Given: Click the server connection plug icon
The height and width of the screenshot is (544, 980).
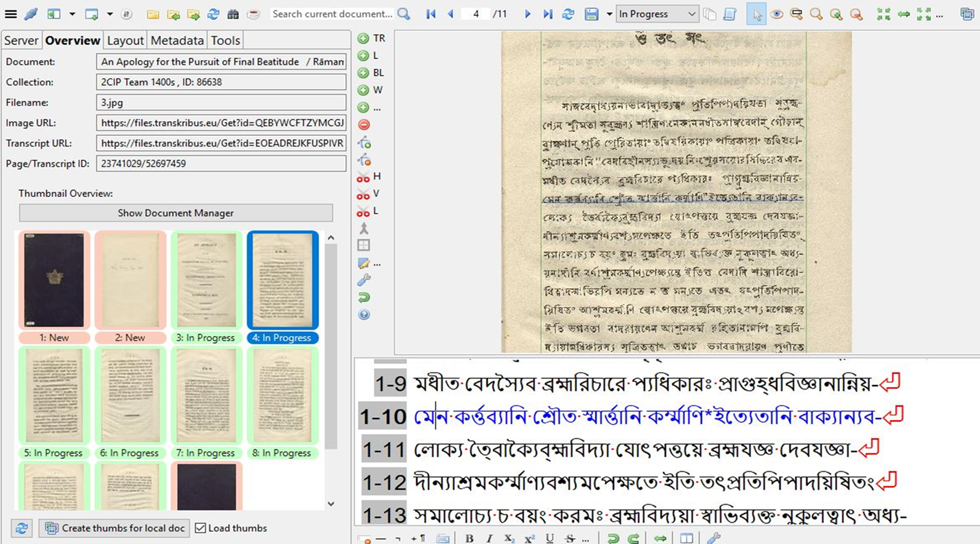Looking at the screenshot, I should pos(30,14).
